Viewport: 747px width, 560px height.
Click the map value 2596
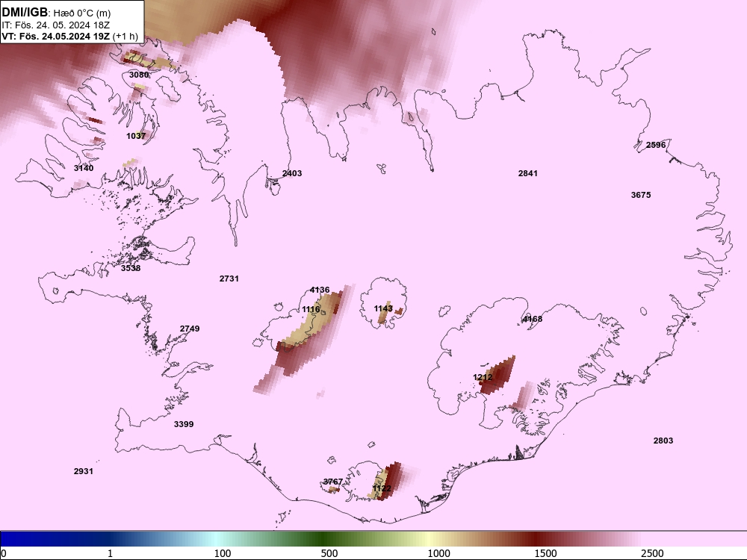(656, 146)
